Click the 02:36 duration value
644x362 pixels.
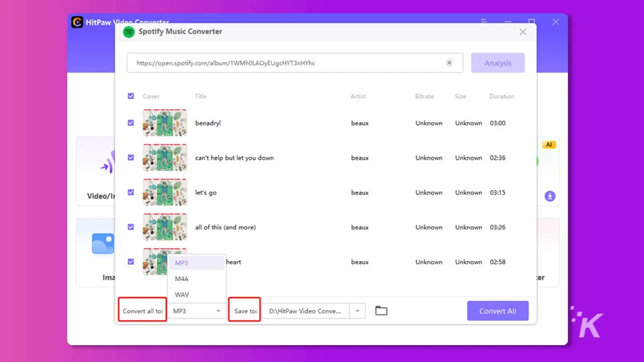[x=497, y=158]
